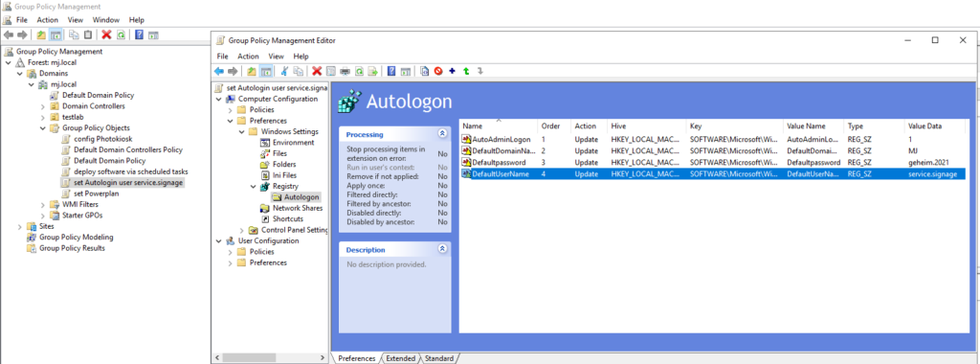The width and height of the screenshot is (980, 364).
Task: Click Refresh icon in Group Policy Management toolbar
Action: click(121, 35)
